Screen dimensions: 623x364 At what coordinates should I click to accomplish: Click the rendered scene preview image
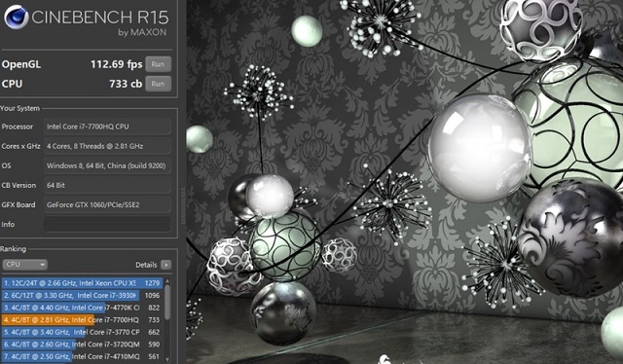pos(405,182)
